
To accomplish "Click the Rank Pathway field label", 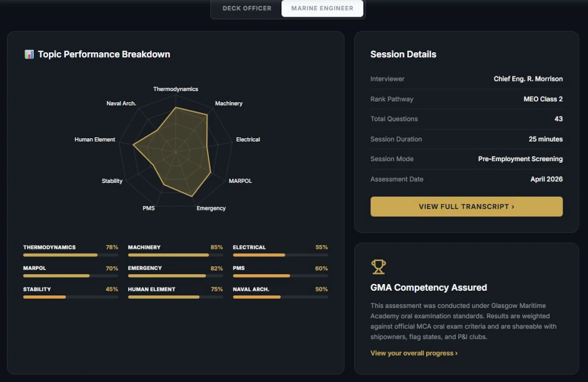I will [392, 99].
